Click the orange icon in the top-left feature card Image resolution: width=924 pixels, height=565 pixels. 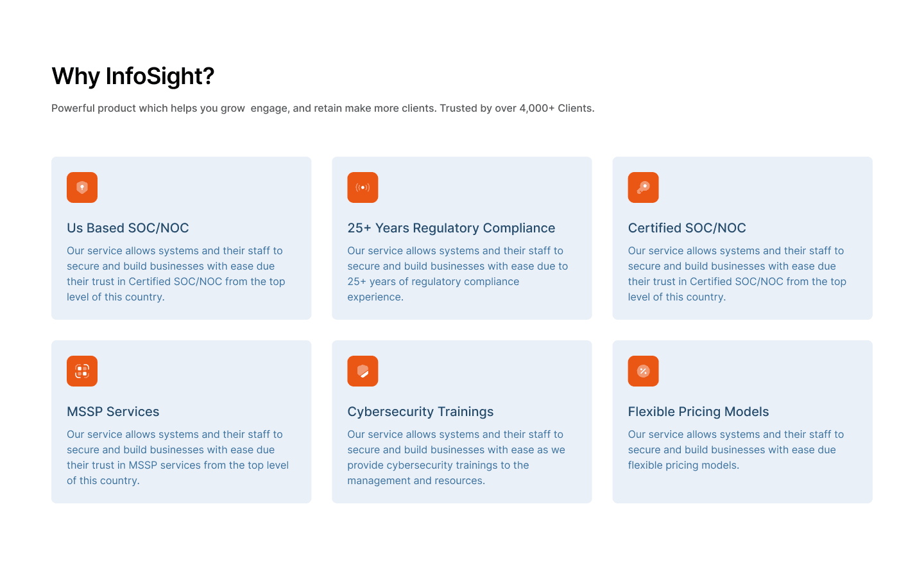(x=81, y=187)
